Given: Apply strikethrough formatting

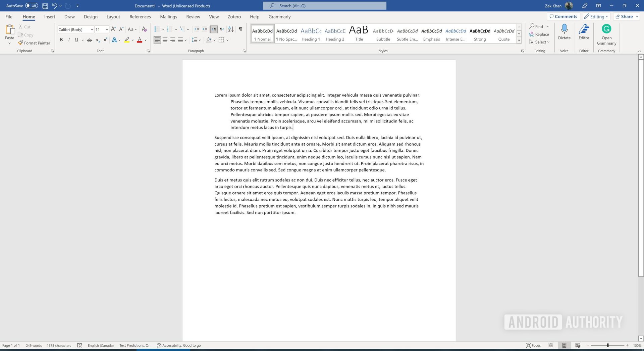Looking at the screenshot, I should tap(89, 40).
